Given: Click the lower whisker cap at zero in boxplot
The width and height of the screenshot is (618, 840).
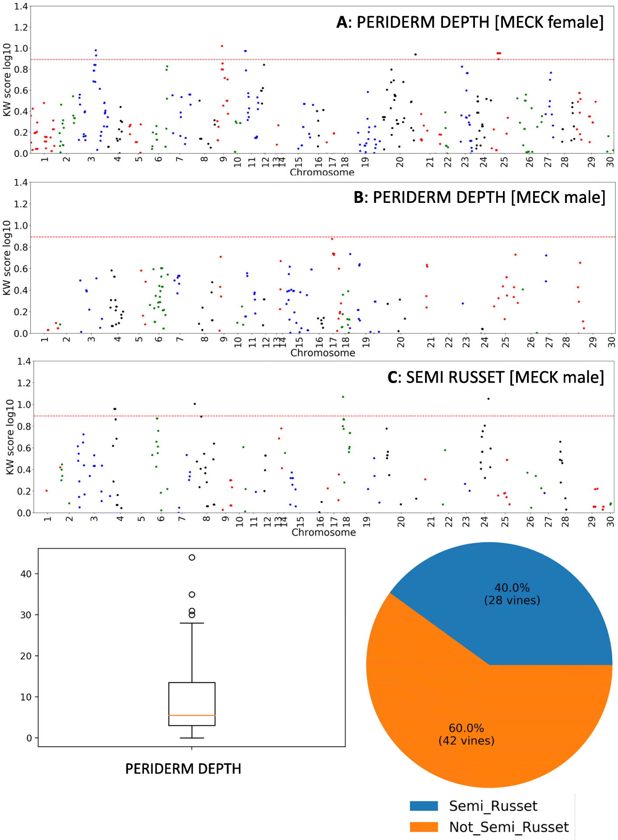Looking at the screenshot, I should [x=192, y=738].
